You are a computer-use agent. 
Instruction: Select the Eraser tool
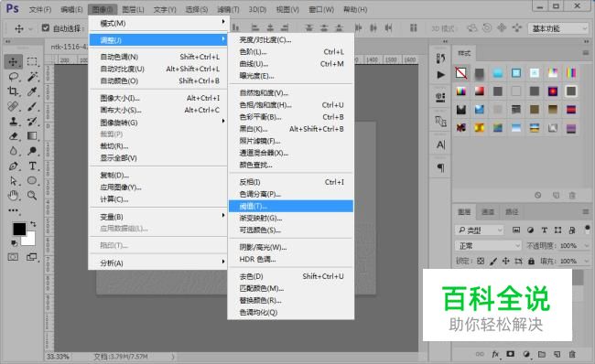click(14, 135)
